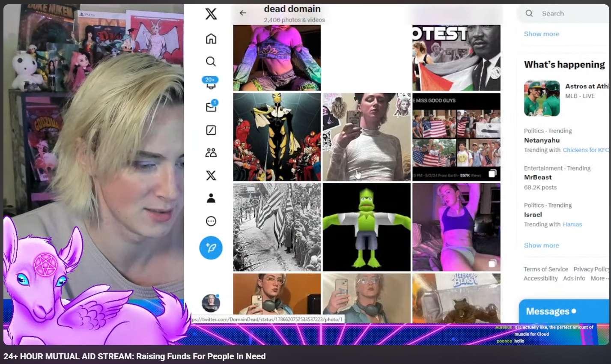Open the Communities icon
The width and height of the screenshot is (611, 364).
211,152
